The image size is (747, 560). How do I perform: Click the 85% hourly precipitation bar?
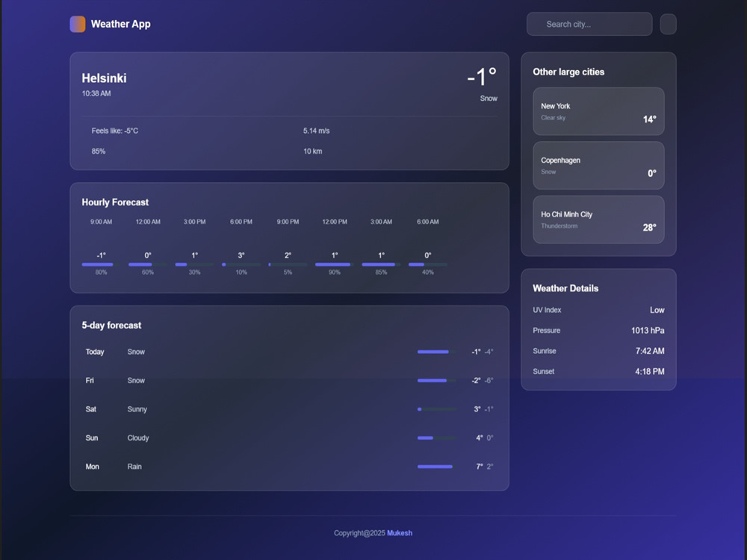[x=381, y=264]
